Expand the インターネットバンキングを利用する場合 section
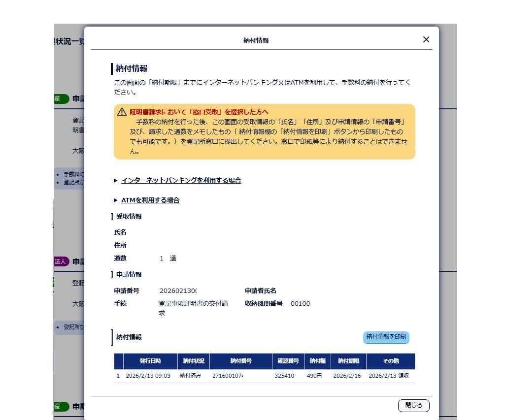Image resolution: width=507 pixels, height=420 pixels. tap(181, 180)
